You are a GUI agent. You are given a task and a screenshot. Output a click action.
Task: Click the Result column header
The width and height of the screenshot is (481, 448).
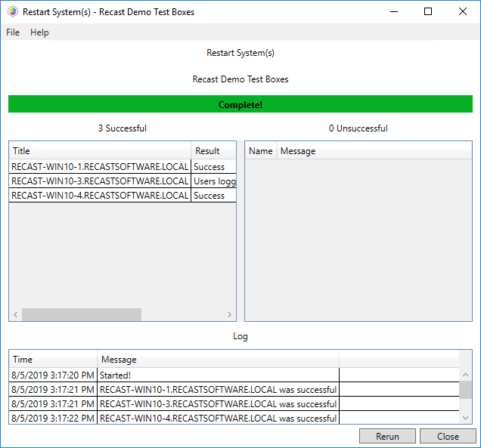tap(214, 151)
